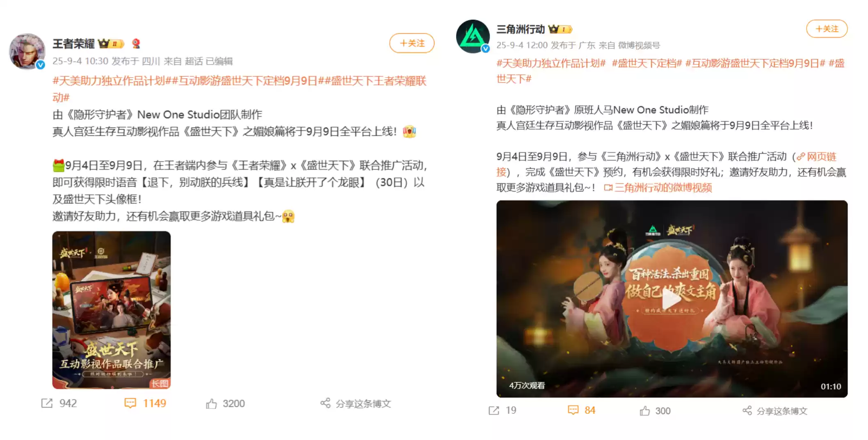Open the 盛世天下 long image thumbnail

[x=112, y=310]
